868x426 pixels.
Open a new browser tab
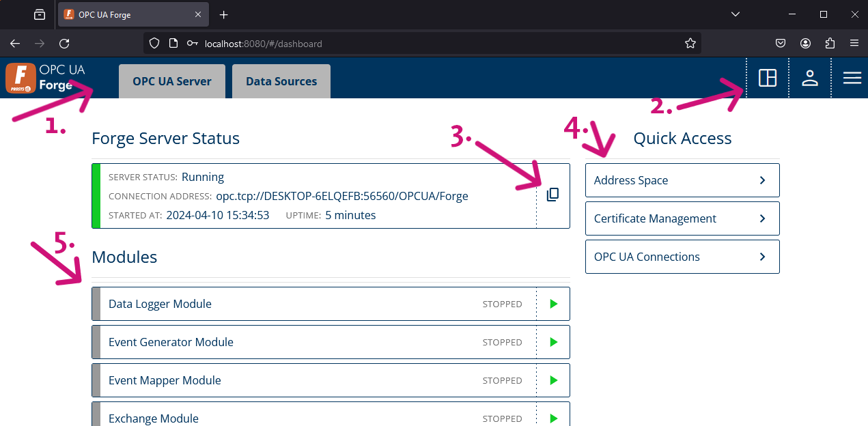pyautogui.click(x=223, y=14)
